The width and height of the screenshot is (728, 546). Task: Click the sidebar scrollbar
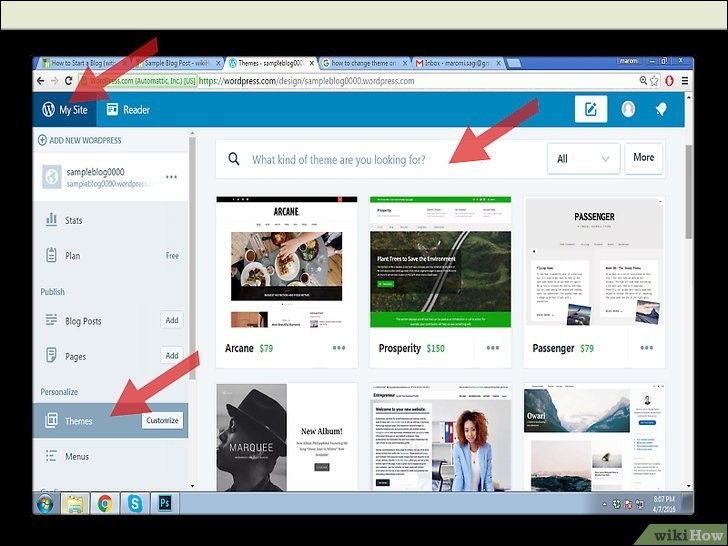tap(192, 258)
